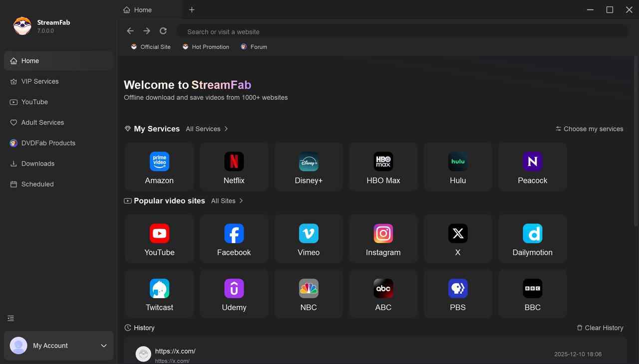This screenshot has width=639, height=364.
Task: Open the YouTube section in the sidebar
Action: [x=34, y=102]
